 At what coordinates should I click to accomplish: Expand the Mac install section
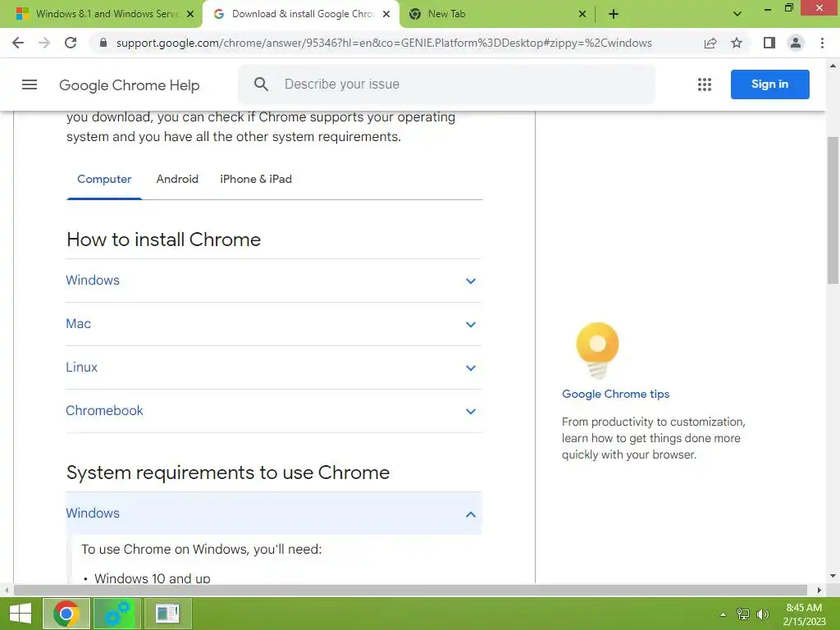273,324
